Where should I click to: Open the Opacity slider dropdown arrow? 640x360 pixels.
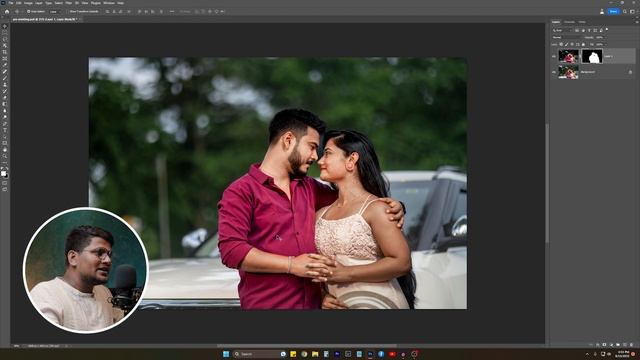[x=606, y=38]
